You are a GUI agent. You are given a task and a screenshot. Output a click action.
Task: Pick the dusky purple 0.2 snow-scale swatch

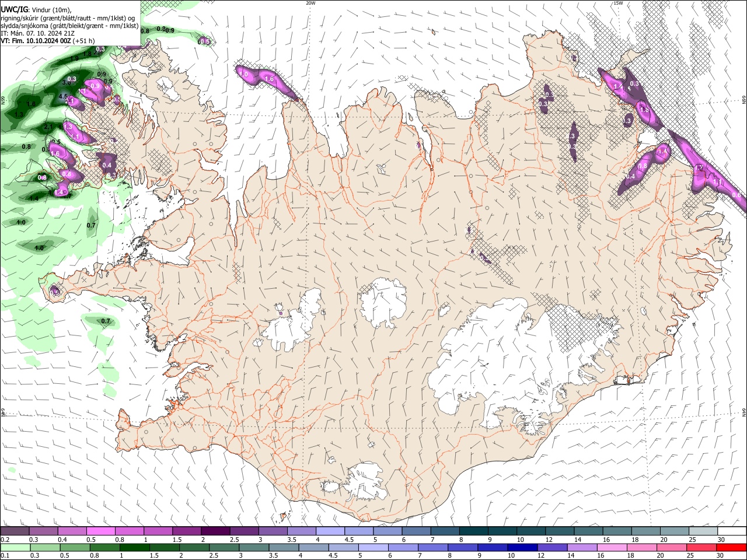15,531
